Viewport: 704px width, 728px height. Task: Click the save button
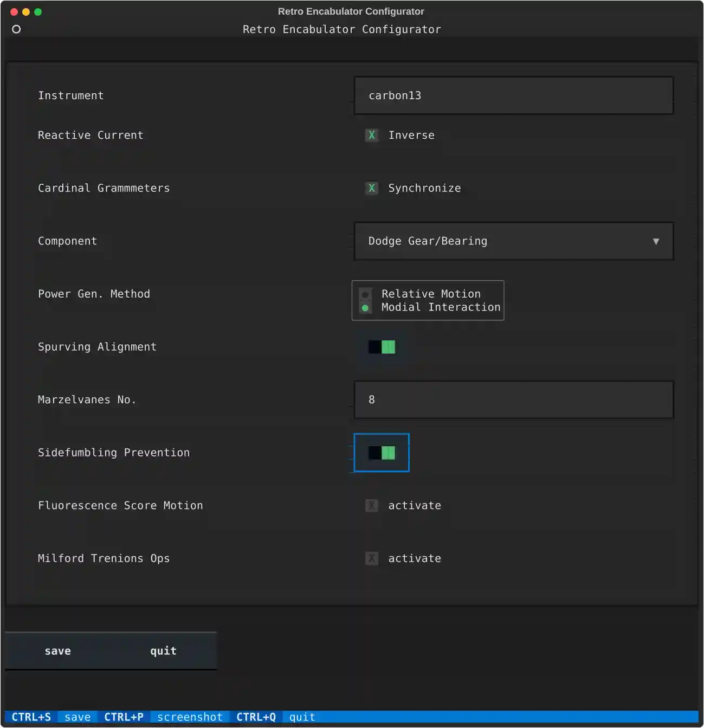tap(58, 650)
